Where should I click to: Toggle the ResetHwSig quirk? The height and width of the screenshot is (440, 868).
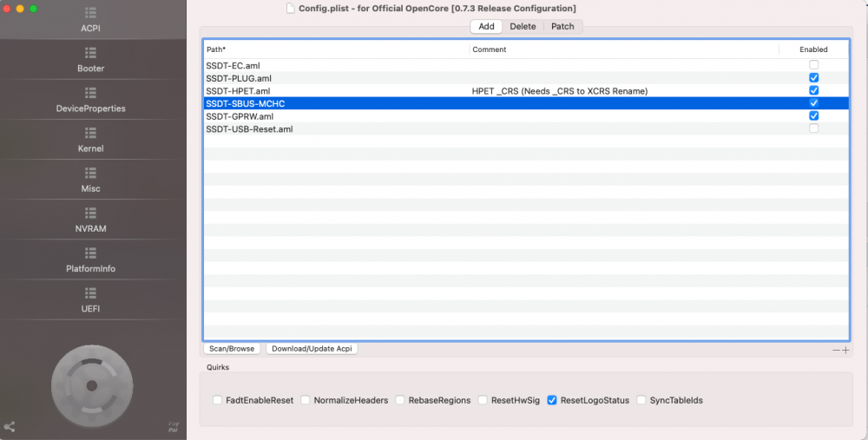tap(483, 399)
